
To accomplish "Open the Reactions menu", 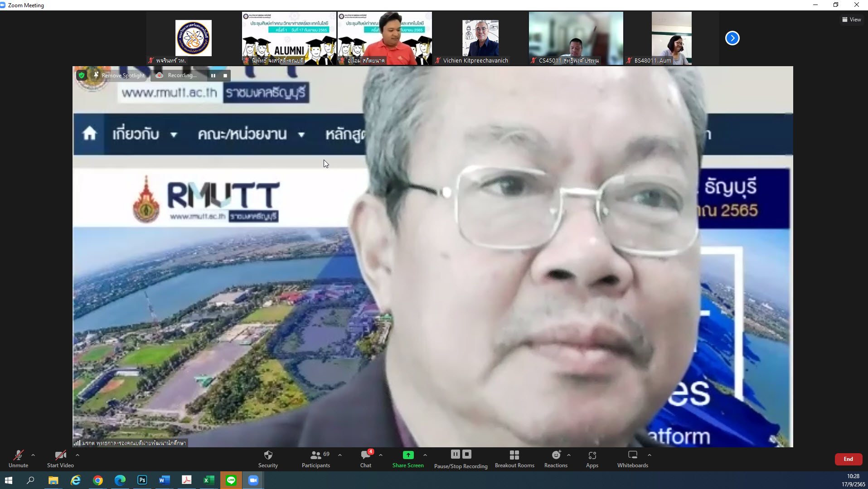I will 556,459.
